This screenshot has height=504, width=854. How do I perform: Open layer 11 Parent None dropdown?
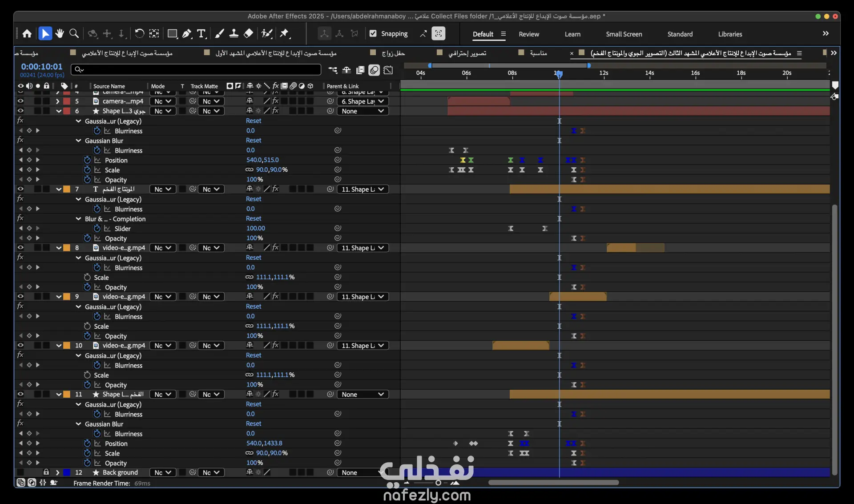pos(363,395)
